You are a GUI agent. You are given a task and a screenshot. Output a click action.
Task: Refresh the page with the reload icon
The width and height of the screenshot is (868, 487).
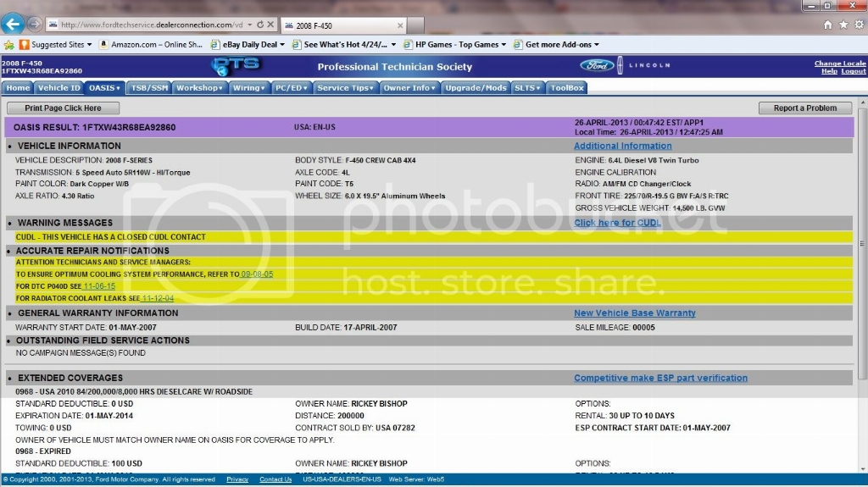pyautogui.click(x=260, y=25)
